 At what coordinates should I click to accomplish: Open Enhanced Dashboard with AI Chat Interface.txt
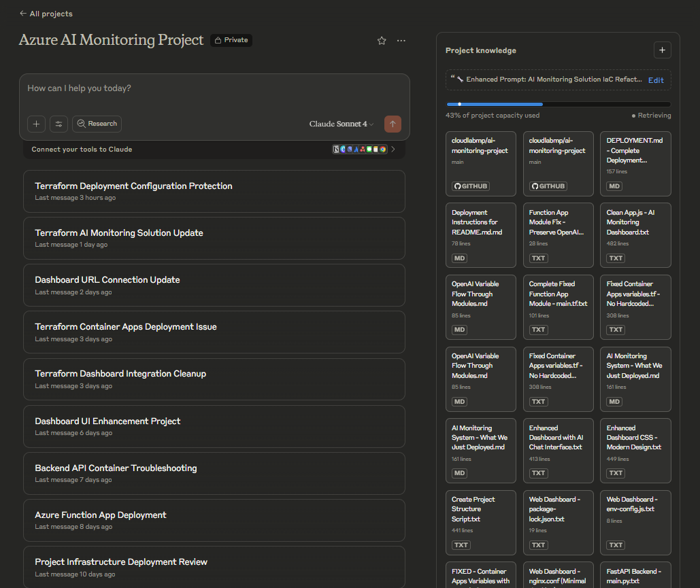[559, 451]
